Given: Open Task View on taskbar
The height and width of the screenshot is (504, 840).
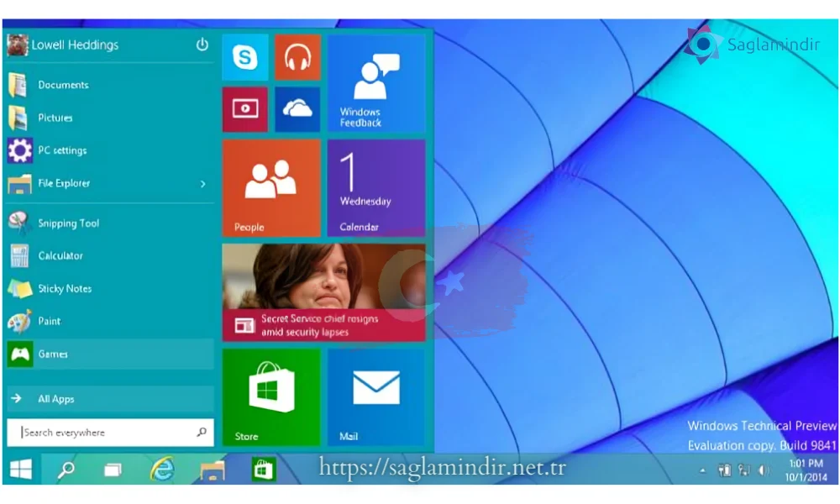Looking at the screenshot, I should [113, 470].
